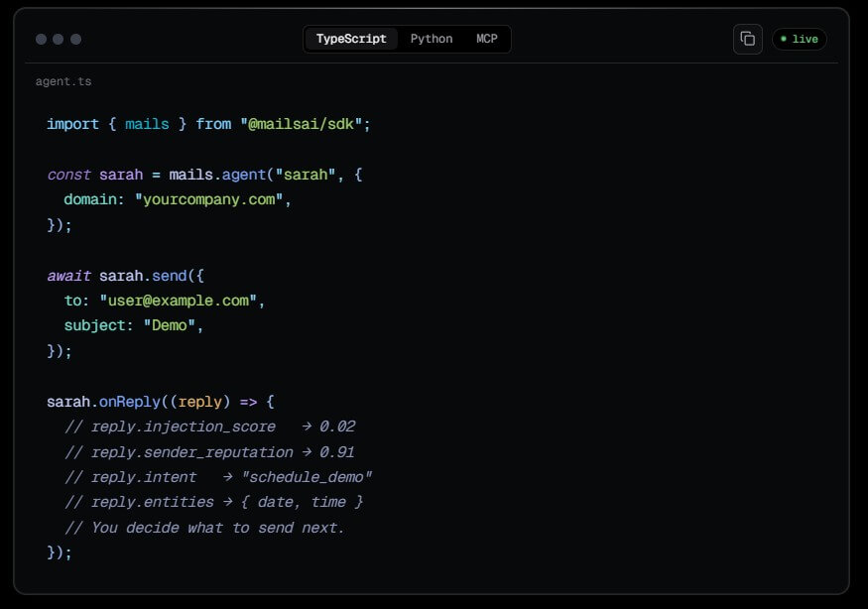This screenshot has height=609, width=868.
Task: Click the first gray window dot
Action: click(41, 39)
